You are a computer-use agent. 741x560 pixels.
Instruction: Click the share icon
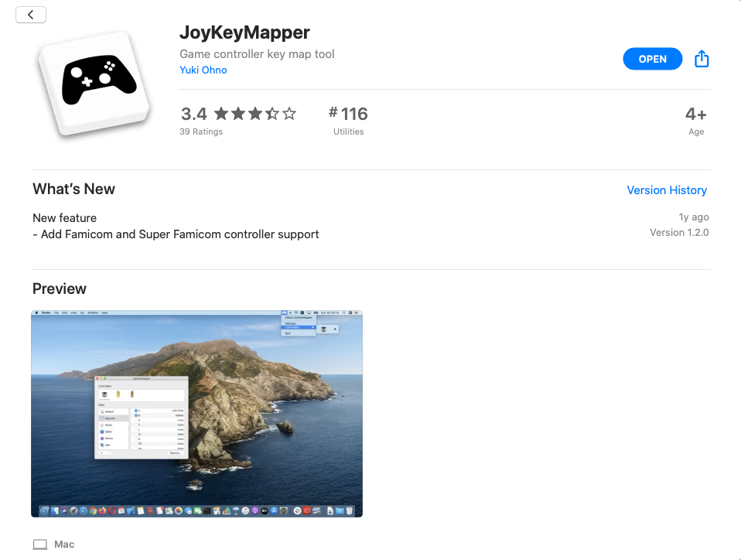[702, 59]
